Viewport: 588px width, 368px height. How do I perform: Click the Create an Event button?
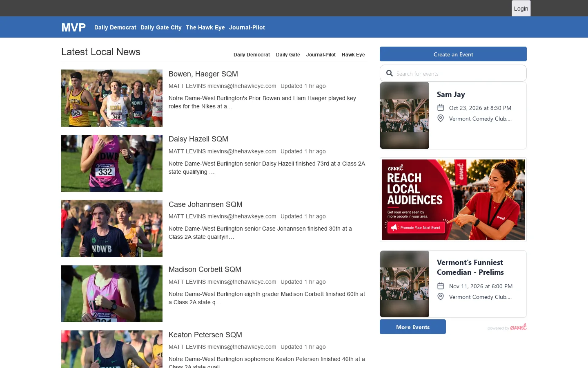click(x=453, y=54)
